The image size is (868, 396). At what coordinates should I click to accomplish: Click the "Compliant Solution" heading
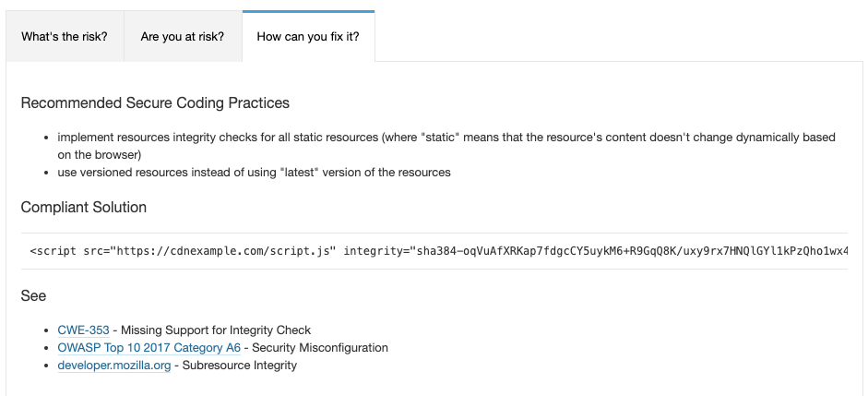coord(84,207)
